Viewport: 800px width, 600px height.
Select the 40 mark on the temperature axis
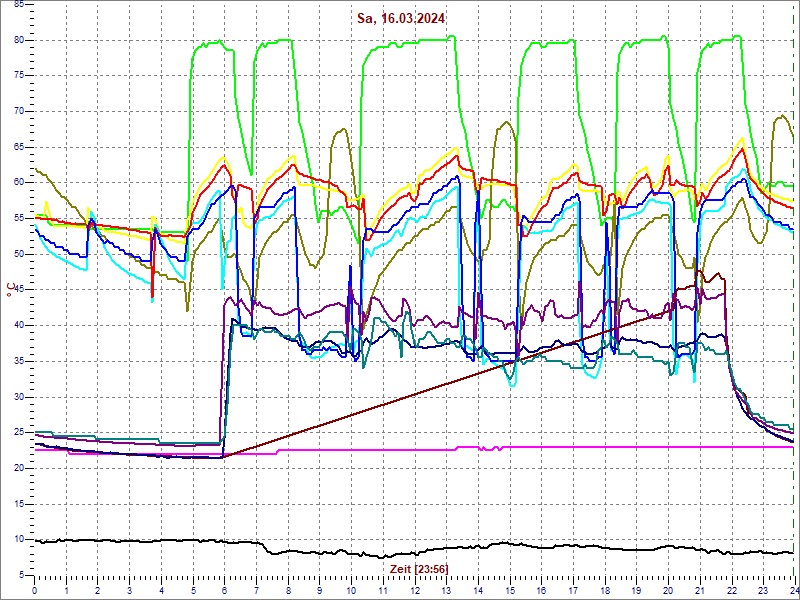pos(18,326)
